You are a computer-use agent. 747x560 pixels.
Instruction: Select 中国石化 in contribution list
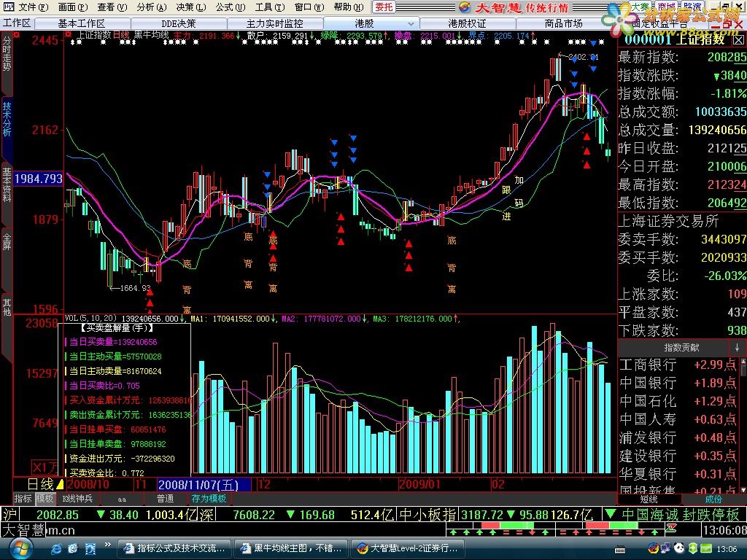point(678,401)
